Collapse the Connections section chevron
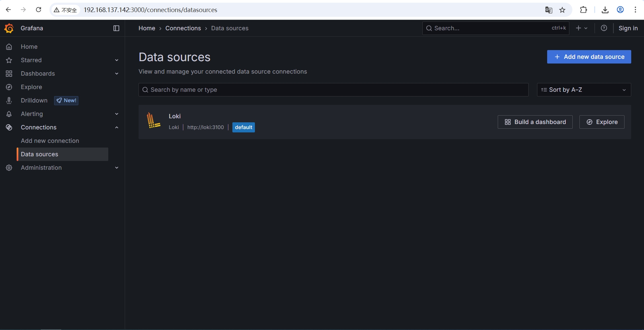644x330 pixels. click(117, 127)
